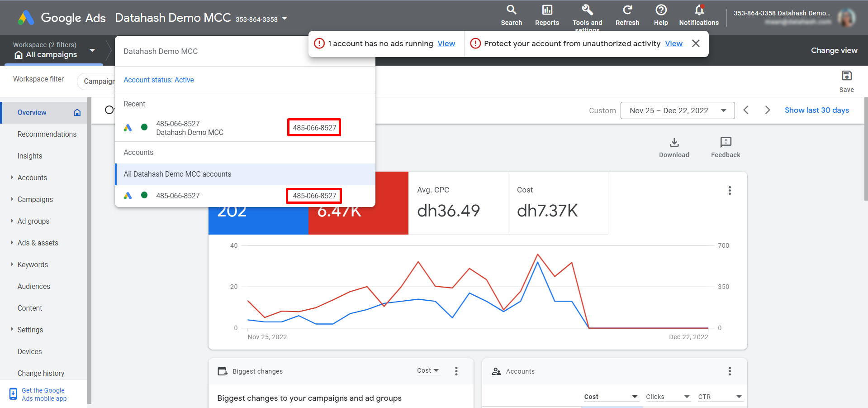Expand the Datahash Demo MCC account dropdown arrow
The height and width of the screenshot is (408, 868).
pos(285,19)
